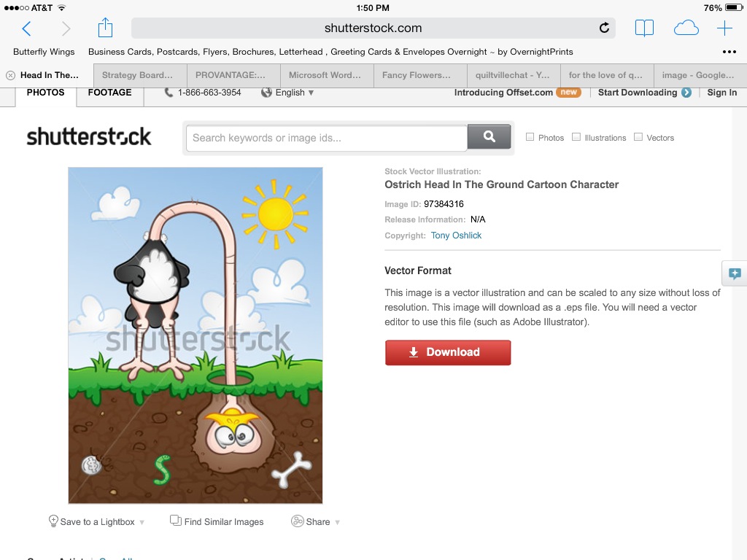Click the search keywords input field
This screenshot has width=747, height=560.
(326, 138)
